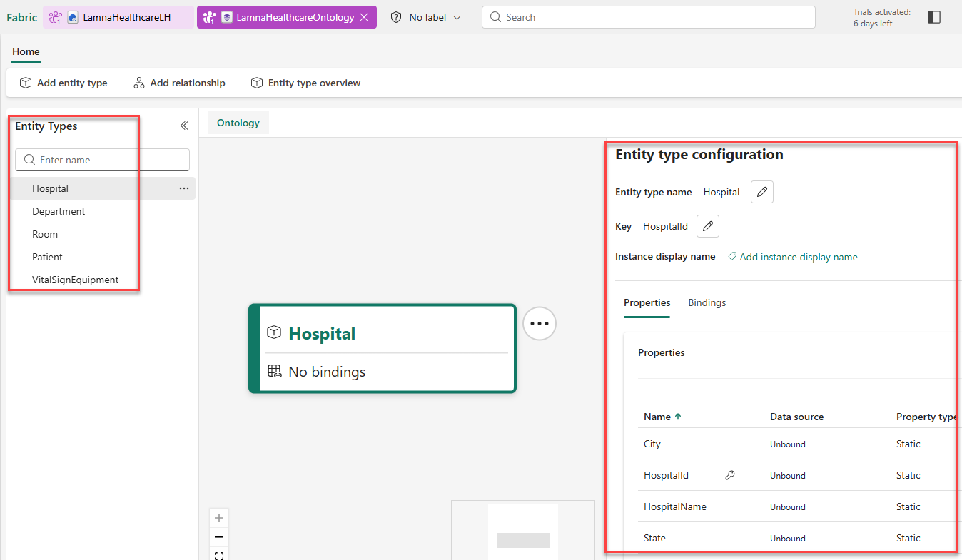Open the ellipsis menu on the Hospital canvas node
962x560 pixels.
[x=539, y=323]
